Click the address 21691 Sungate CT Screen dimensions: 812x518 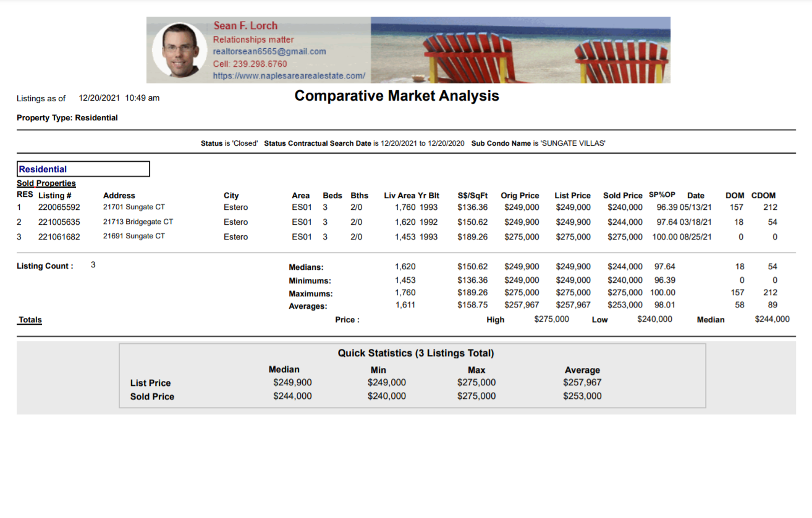click(x=134, y=237)
